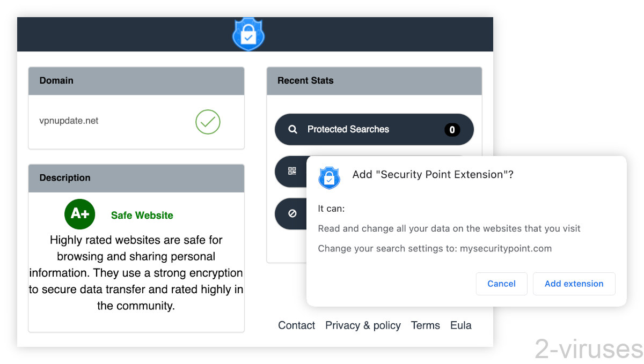
Task: Click the shield icon inside the extension dialog
Action: [x=329, y=177]
